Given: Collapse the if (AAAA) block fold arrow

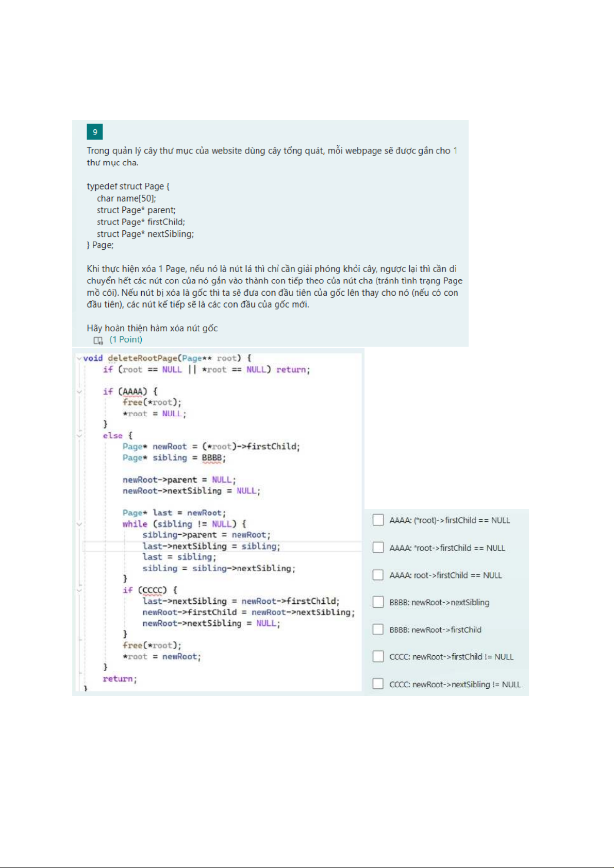Looking at the screenshot, I should tap(79, 392).
